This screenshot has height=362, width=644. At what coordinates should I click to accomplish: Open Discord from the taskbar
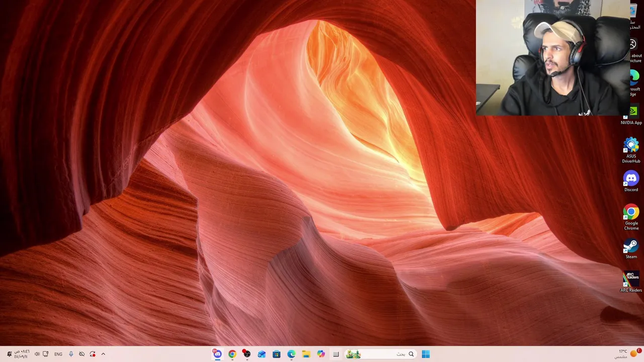[217, 354]
